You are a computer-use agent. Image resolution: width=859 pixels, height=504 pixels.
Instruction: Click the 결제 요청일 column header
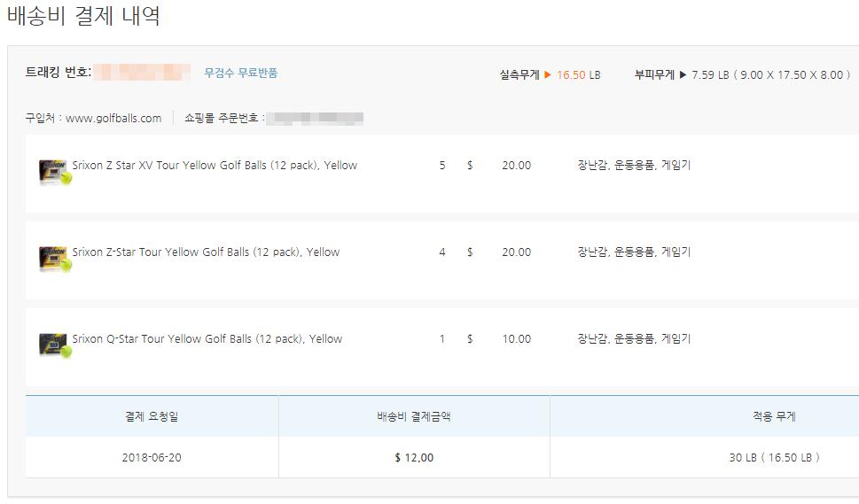click(x=152, y=416)
